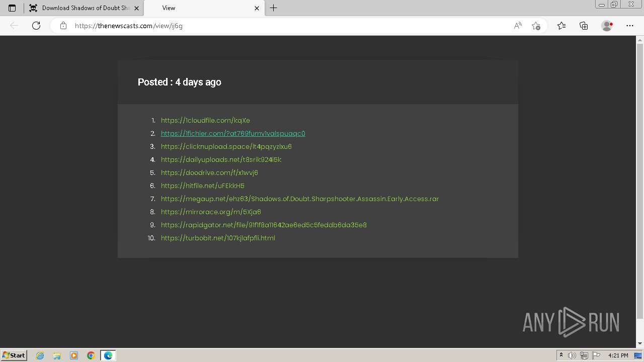Open media player from taskbar
This screenshot has width=644, height=362.
coord(74,355)
